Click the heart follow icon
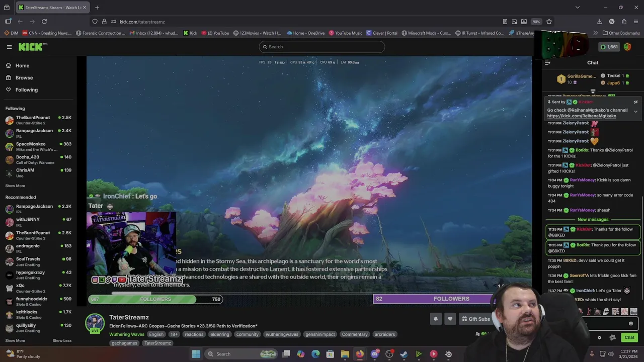The width and height of the screenshot is (644, 362). [x=450, y=319]
